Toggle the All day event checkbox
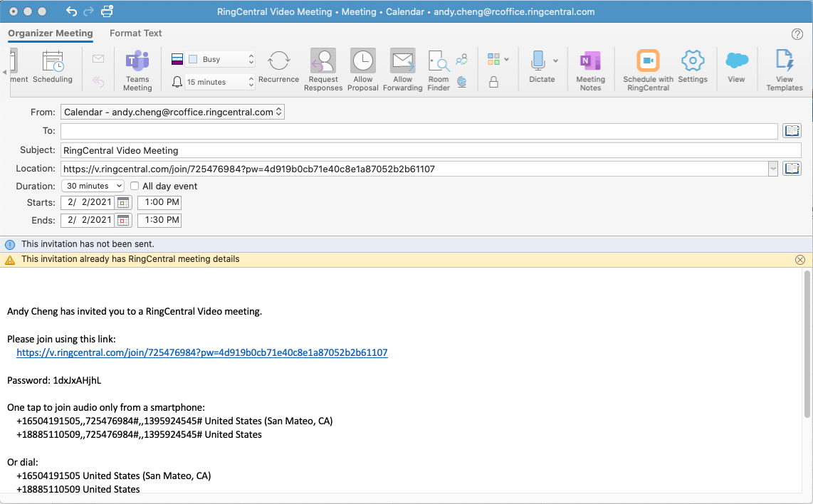Viewport: 813px width, 504px height. click(x=135, y=187)
